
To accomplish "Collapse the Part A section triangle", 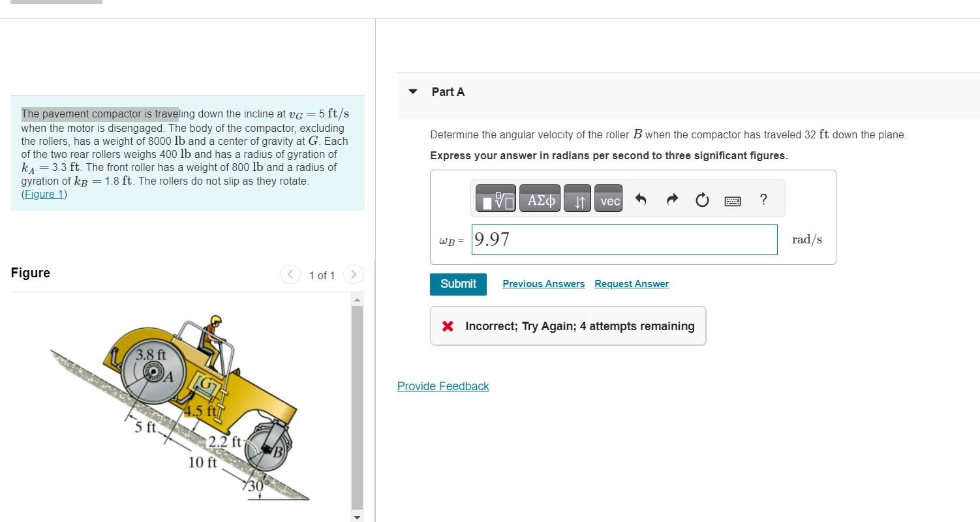I will click(x=412, y=91).
